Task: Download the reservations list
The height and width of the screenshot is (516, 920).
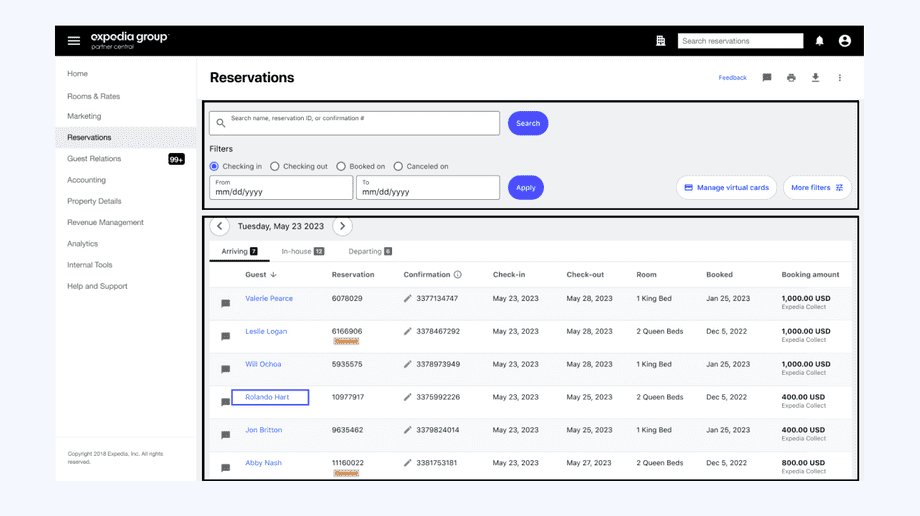Action: point(815,77)
